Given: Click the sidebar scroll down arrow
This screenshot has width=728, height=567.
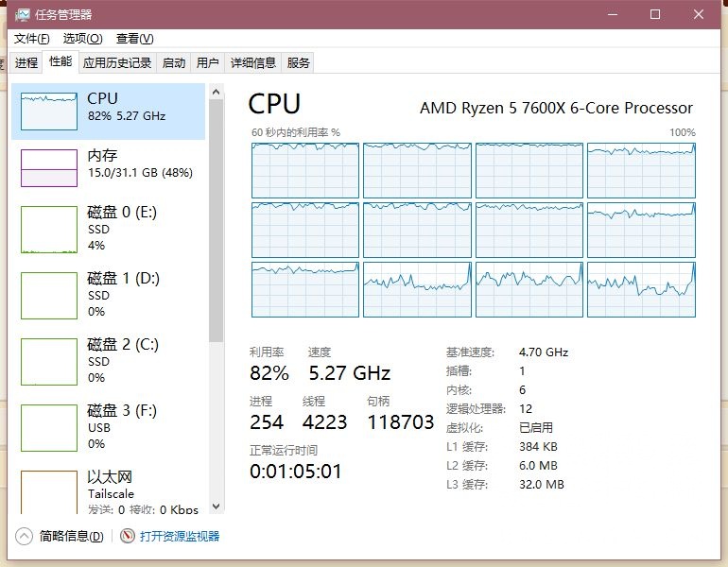Looking at the screenshot, I should click(217, 507).
